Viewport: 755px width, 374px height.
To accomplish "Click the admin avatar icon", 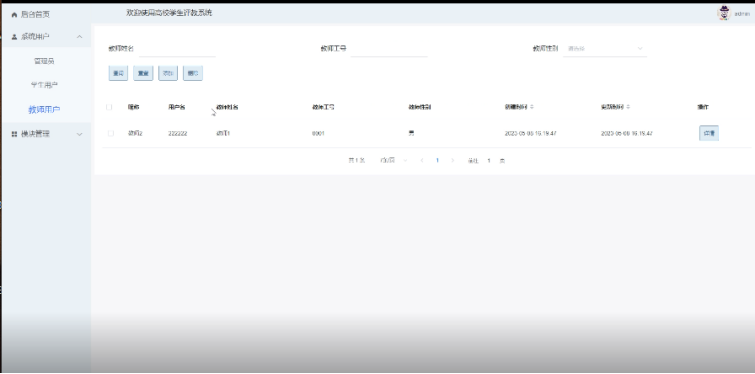I will coord(724,13).
